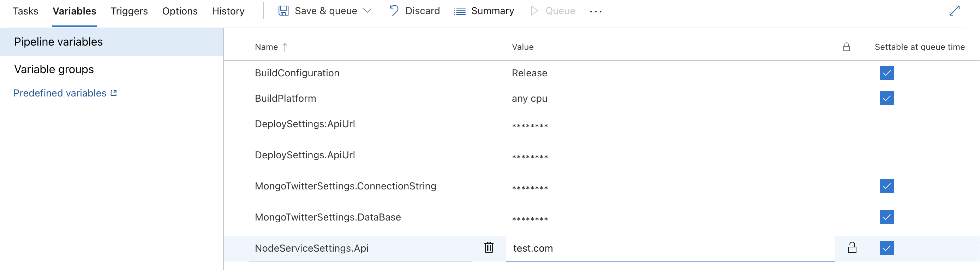Uncheck settable at queue time for BuildPlatform
The image size is (980, 270).
tap(886, 98)
